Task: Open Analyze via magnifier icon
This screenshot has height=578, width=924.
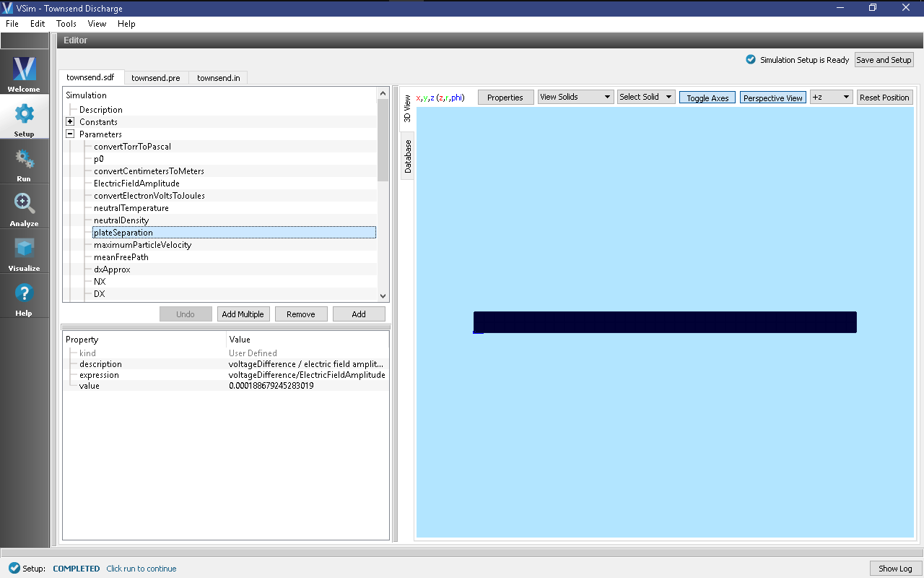Action: click(x=24, y=205)
